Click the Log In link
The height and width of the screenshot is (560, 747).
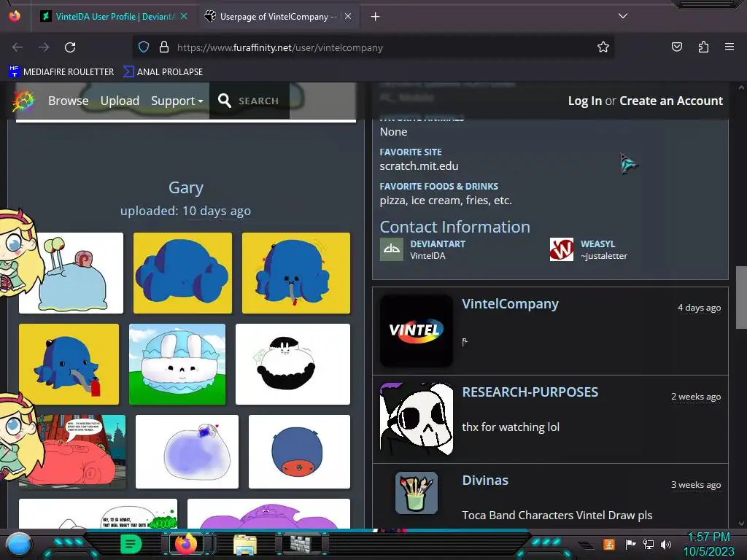pyautogui.click(x=584, y=101)
